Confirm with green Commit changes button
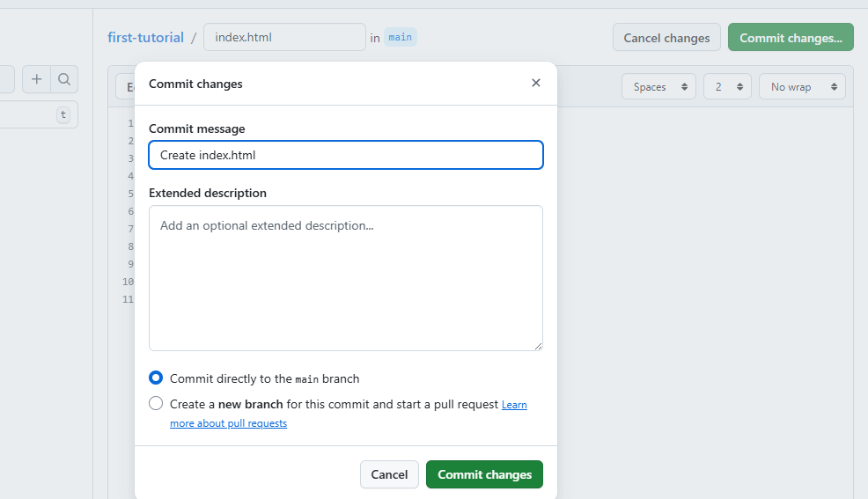The image size is (868, 499). pyautogui.click(x=484, y=474)
